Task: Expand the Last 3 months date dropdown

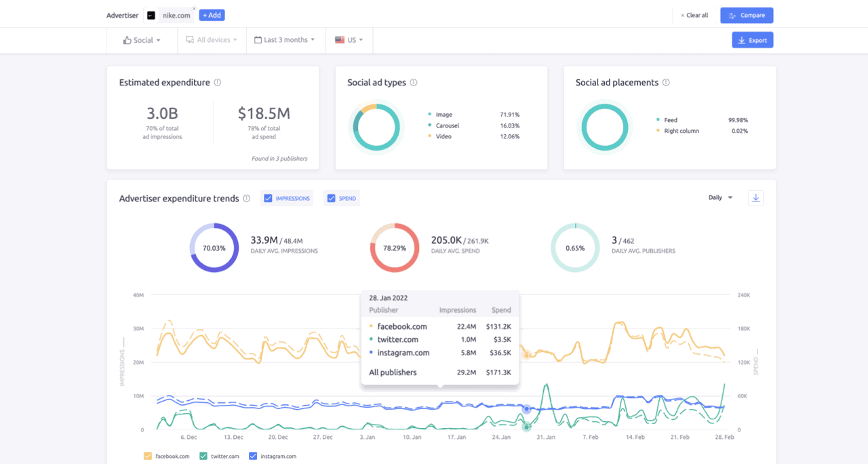Action: [285, 39]
